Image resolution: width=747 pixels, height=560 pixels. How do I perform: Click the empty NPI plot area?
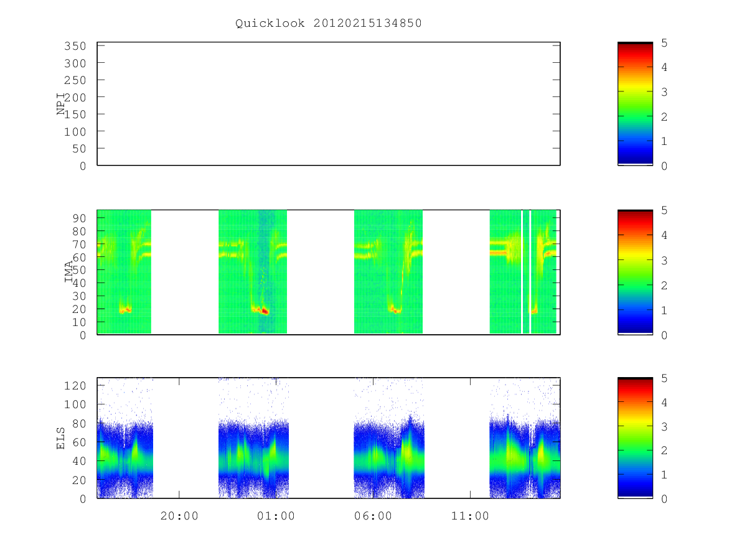pyautogui.click(x=329, y=104)
